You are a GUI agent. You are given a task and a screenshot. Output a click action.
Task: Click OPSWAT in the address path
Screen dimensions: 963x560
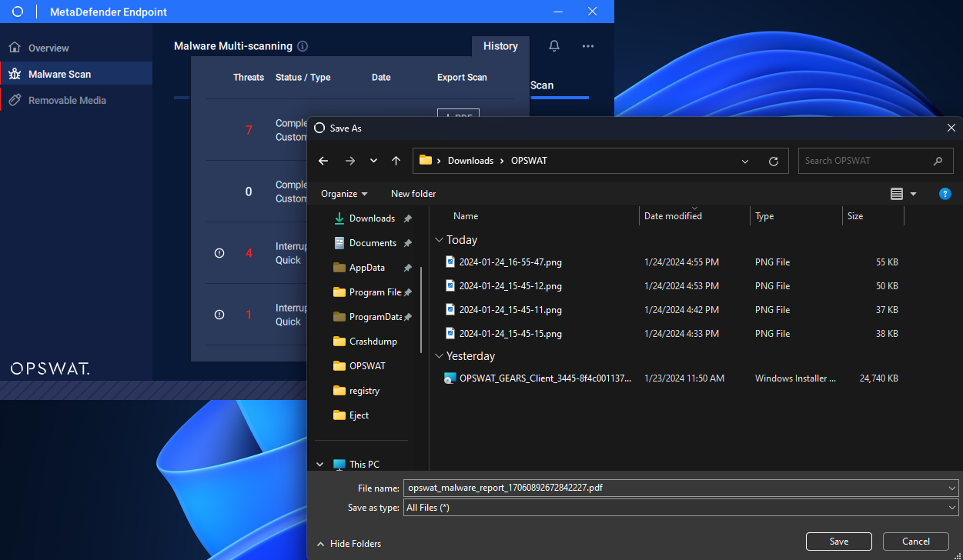pyautogui.click(x=529, y=161)
